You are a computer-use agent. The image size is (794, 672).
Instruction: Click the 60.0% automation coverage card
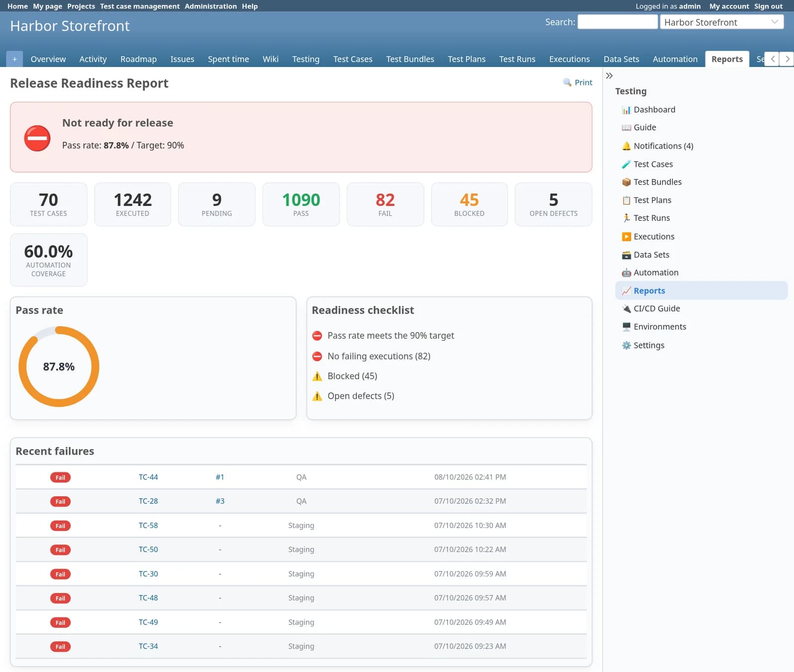pyautogui.click(x=49, y=260)
